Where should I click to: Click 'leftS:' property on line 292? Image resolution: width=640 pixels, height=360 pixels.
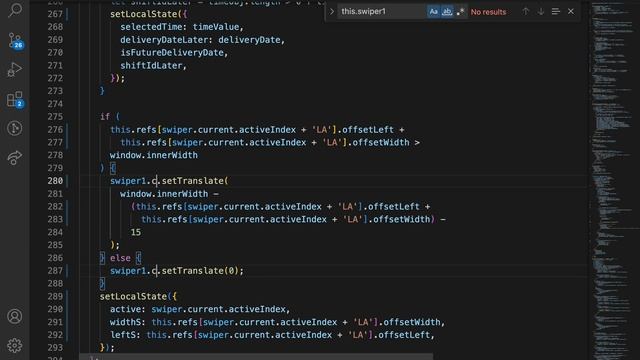point(125,335)
